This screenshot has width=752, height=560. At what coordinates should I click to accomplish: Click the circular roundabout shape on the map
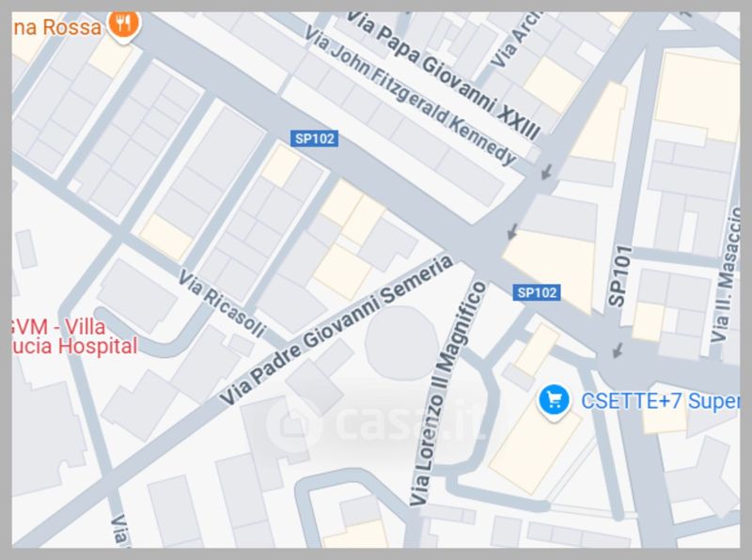401,343
